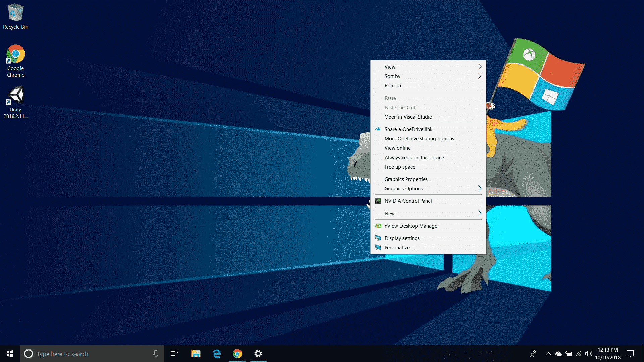Viewport: 644px width, 362px height.
Task: Click the Show desktop sliver at the taskbar's far end
Action: click(x=643, y=354)
